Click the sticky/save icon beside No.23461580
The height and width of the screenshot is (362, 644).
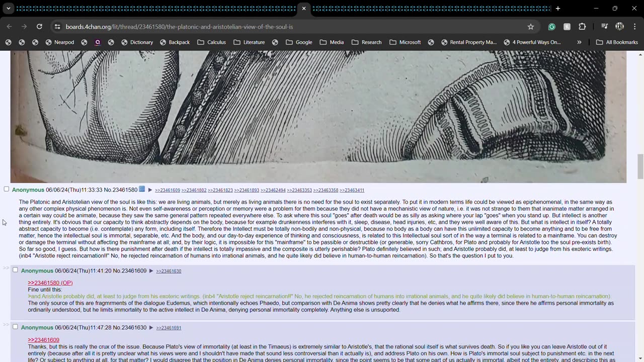(142, 189)
